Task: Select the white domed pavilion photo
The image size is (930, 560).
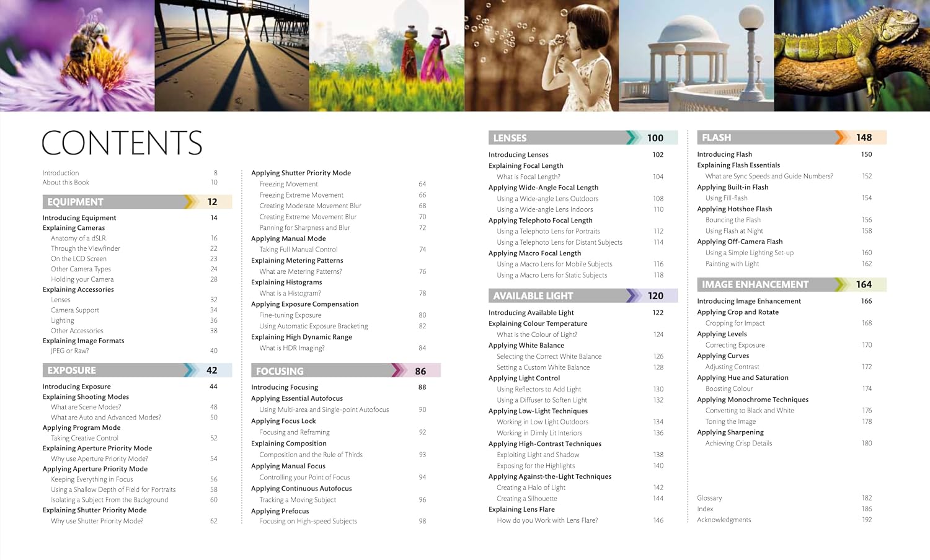Action: click(x=696, y=56)
